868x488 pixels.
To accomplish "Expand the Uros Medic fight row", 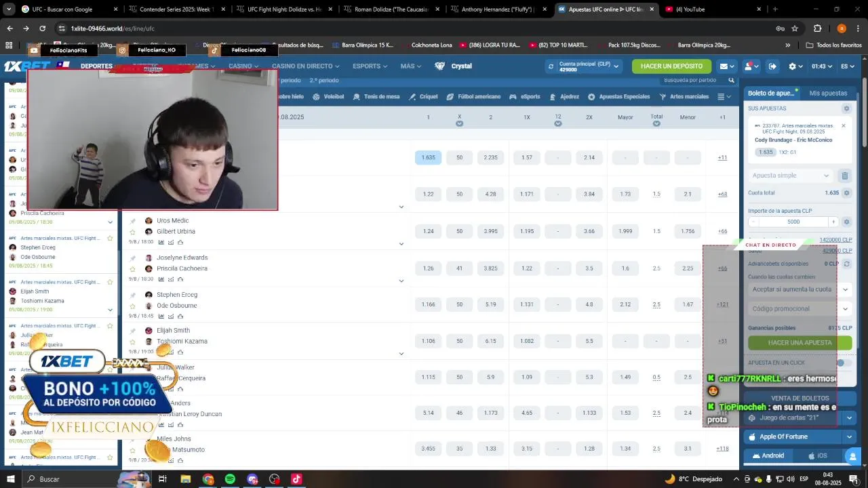I will [401, 244].
